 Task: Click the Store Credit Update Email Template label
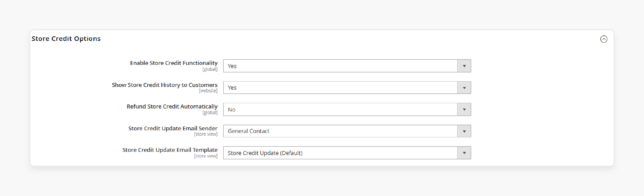(170, 150)
